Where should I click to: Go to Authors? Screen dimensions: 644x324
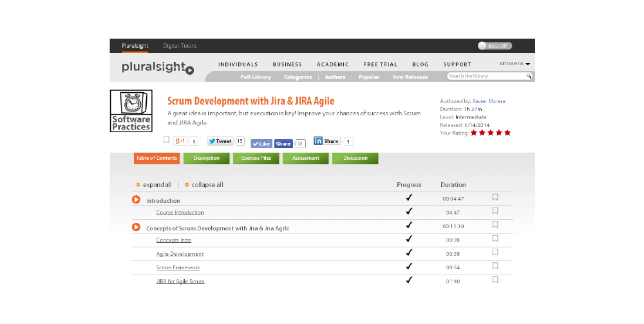[x=335, y=77]
